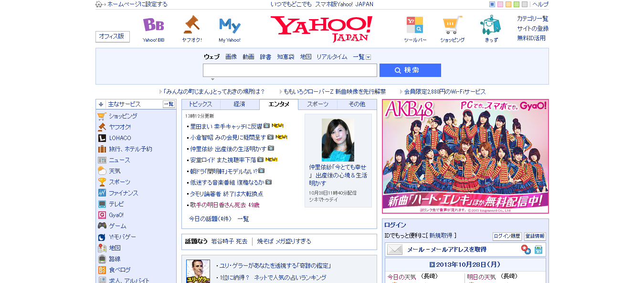Screen dimensions: 644x283
Task: Click the テレビ icon in sidebar
Action: [102, 204]
